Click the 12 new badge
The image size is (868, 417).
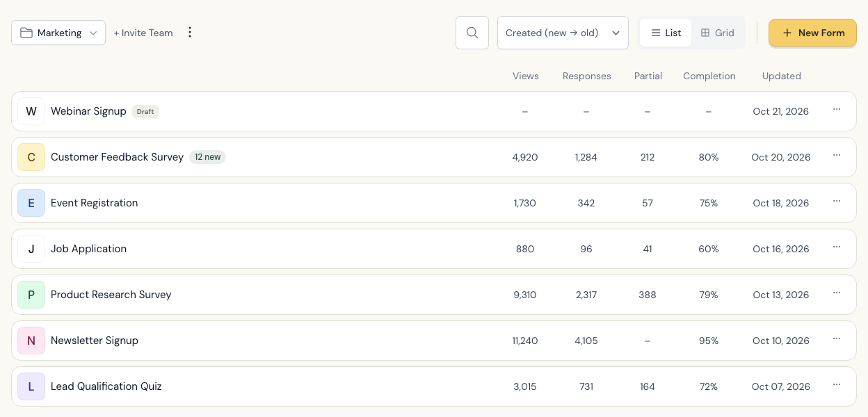pos(207,157)
